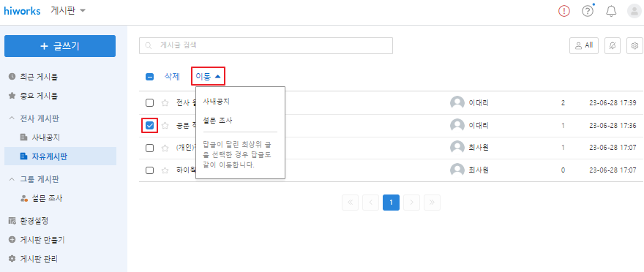Go to the next page arrow

click(411, 203)
